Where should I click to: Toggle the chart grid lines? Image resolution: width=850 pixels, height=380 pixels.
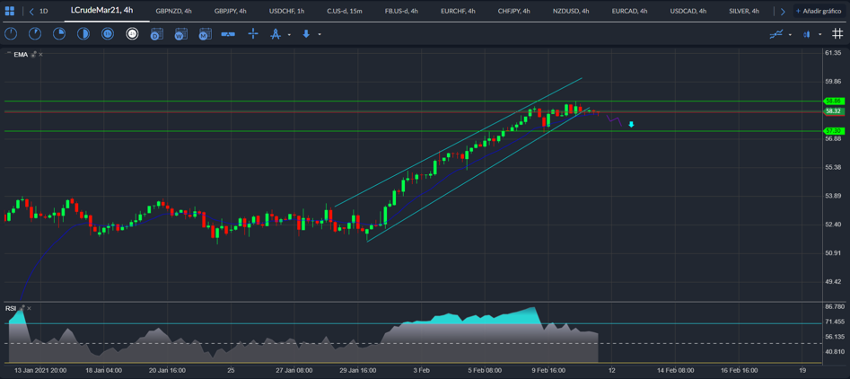point(838,34)
